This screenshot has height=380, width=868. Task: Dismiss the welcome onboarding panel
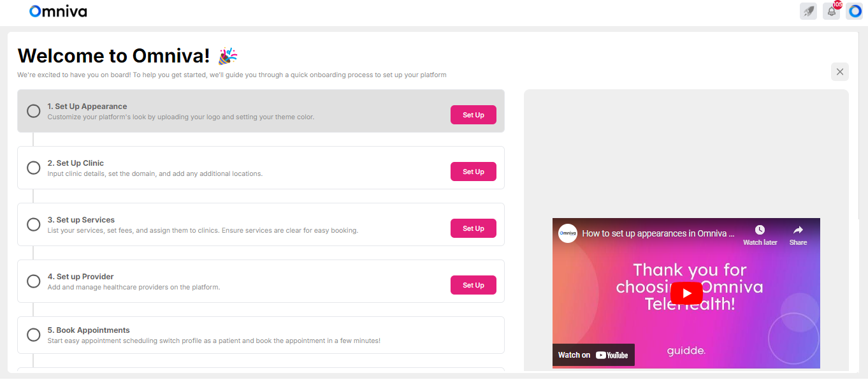click(839, 72)
